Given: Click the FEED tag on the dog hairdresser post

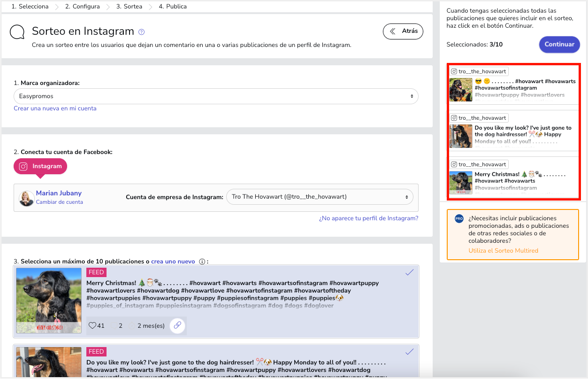Looking at the screenshot, I should tap(96, 352).
